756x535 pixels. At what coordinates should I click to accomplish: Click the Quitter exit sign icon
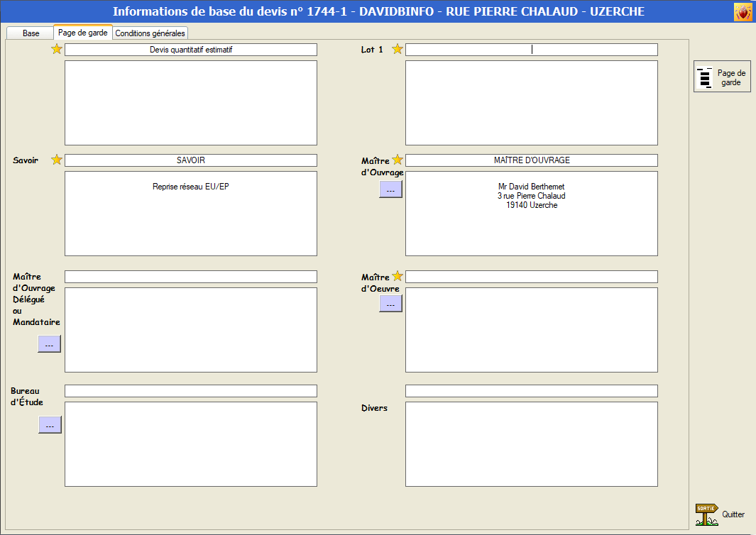click(x=707, y=514)
